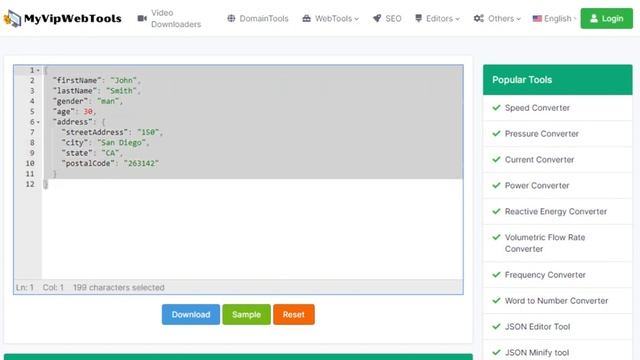640x360 pixels.
Task: Click the MyVipWebTools logo icon
Action: click(12, 18)
